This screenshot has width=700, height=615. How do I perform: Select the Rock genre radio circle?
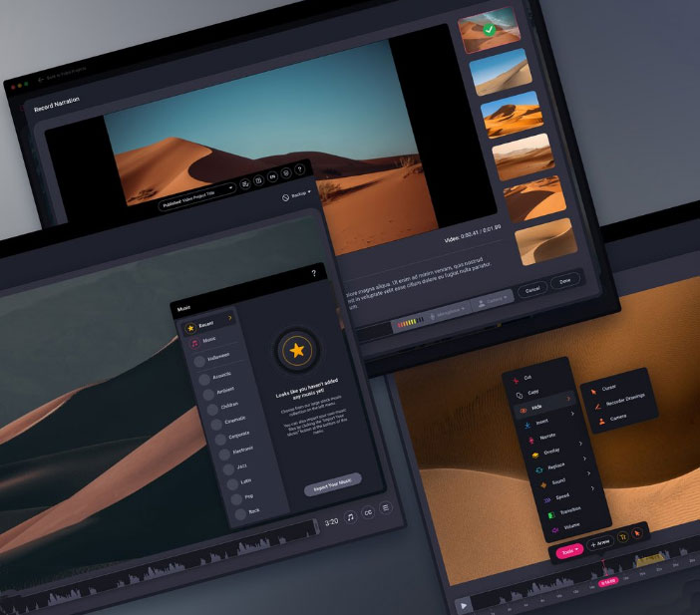(240, 514)
